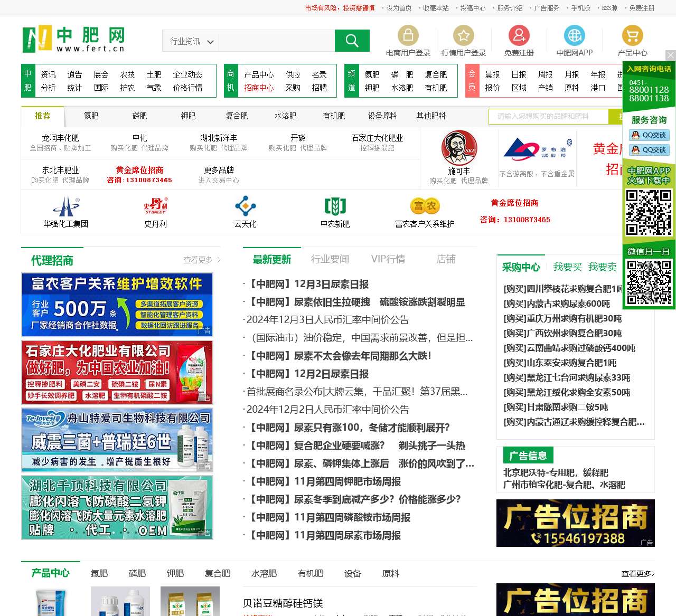
Task: Open the 产品中心 cart icon
Action: pyautogui.click(x=633, y=35)
